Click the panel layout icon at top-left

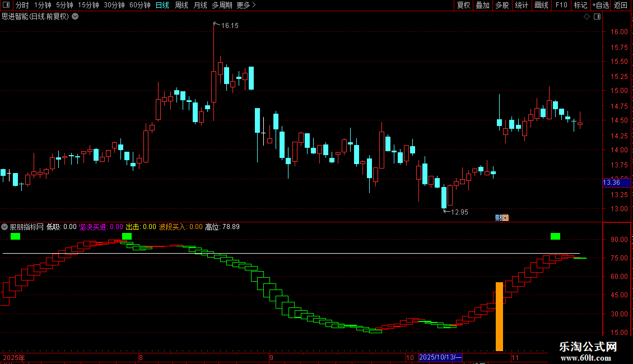6,5
